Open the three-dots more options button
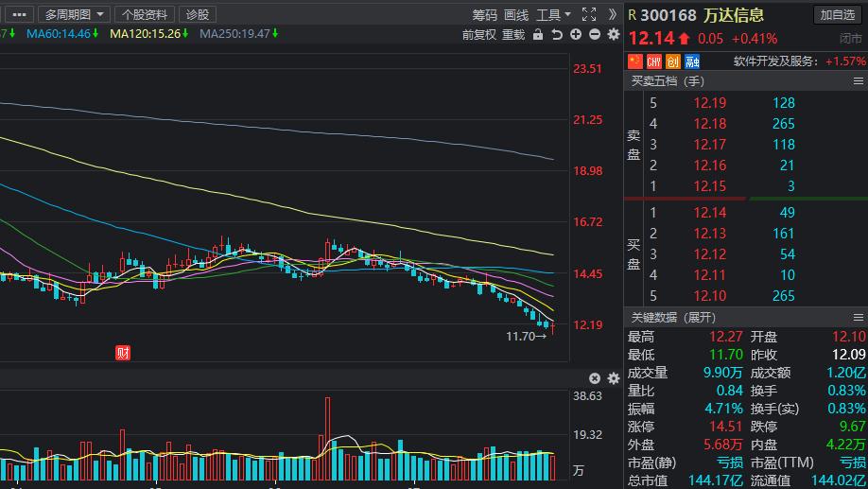868x489 pixels. coord(19,14)
